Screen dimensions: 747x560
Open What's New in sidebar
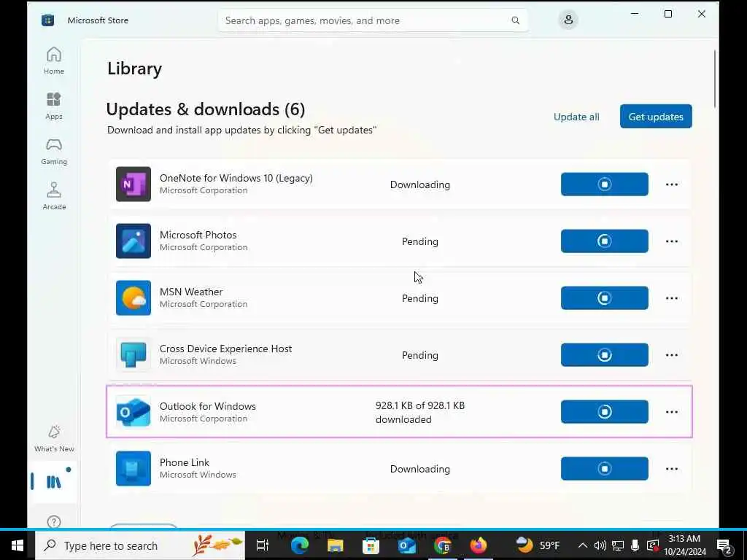[x=54, y=438]
